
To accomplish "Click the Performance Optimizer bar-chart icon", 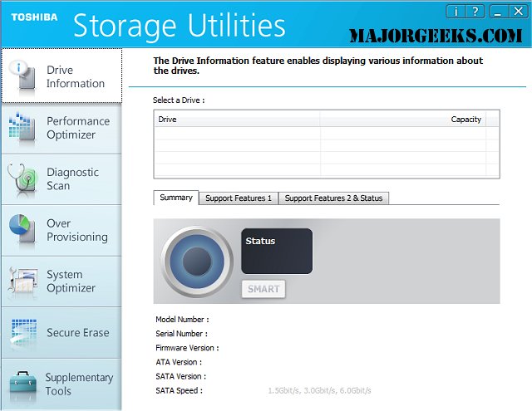I will tap(22, 127).
